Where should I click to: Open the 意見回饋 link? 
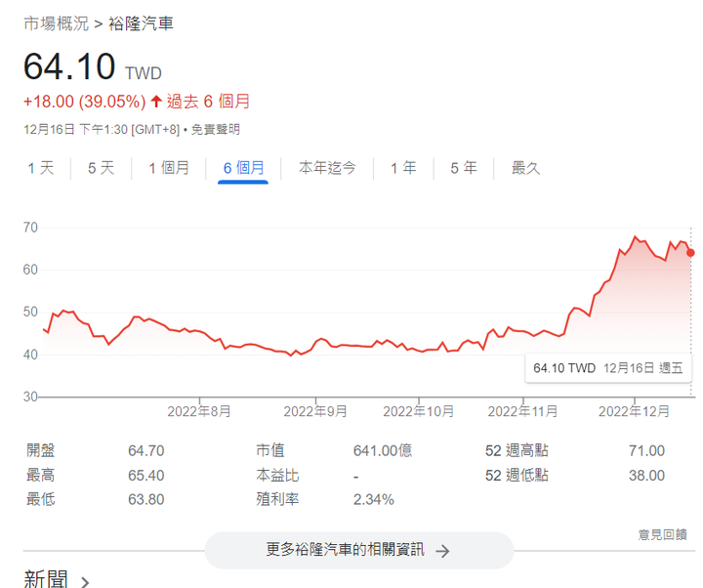tap(662, 534)
